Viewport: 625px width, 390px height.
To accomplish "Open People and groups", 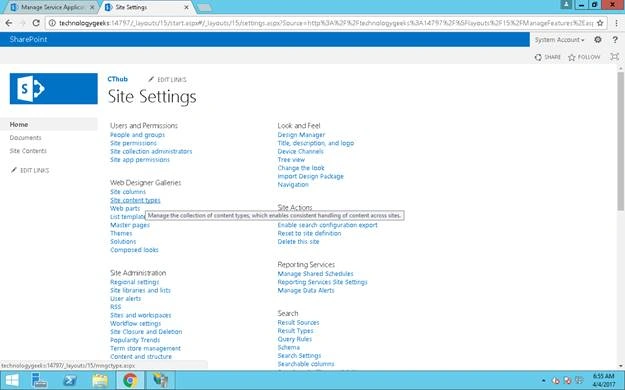I will (138, 135).
